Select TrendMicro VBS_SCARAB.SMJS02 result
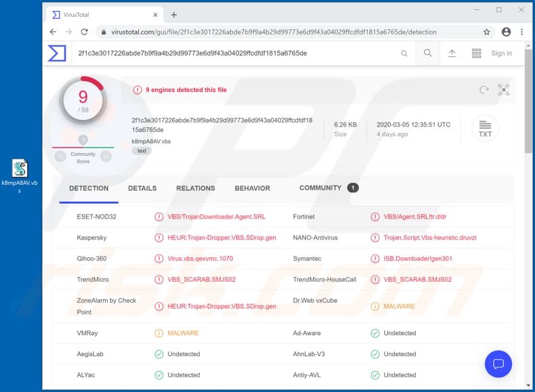 coord(201,280)
